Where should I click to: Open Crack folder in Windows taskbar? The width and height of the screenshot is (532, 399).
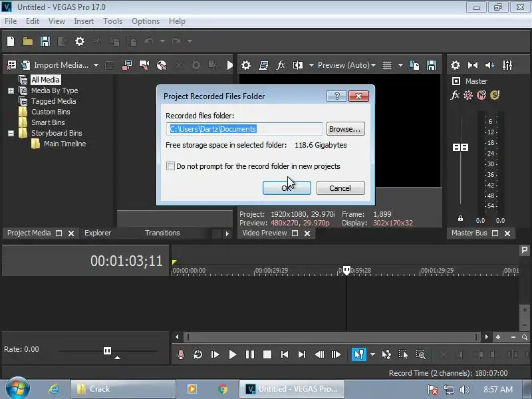tap(123, 389)
